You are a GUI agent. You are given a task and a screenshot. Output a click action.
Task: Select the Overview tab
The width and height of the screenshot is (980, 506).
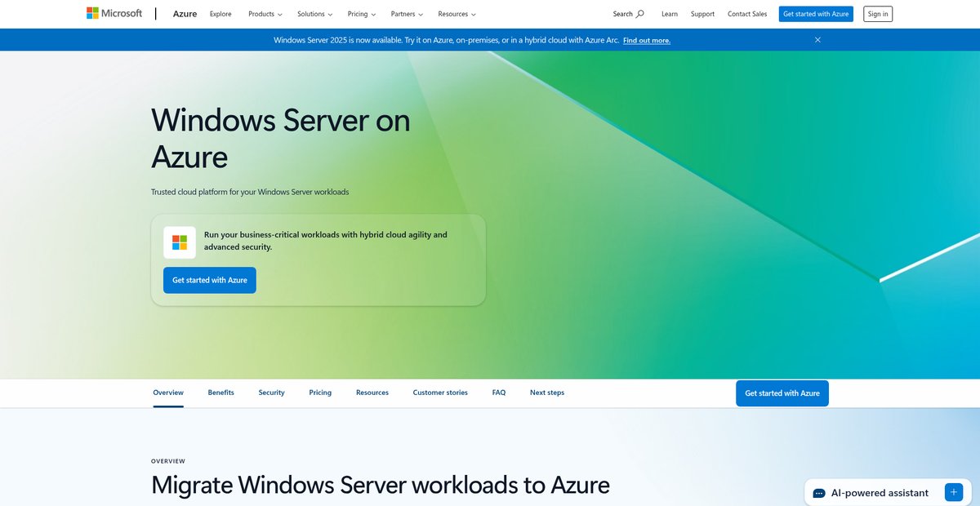168,393
